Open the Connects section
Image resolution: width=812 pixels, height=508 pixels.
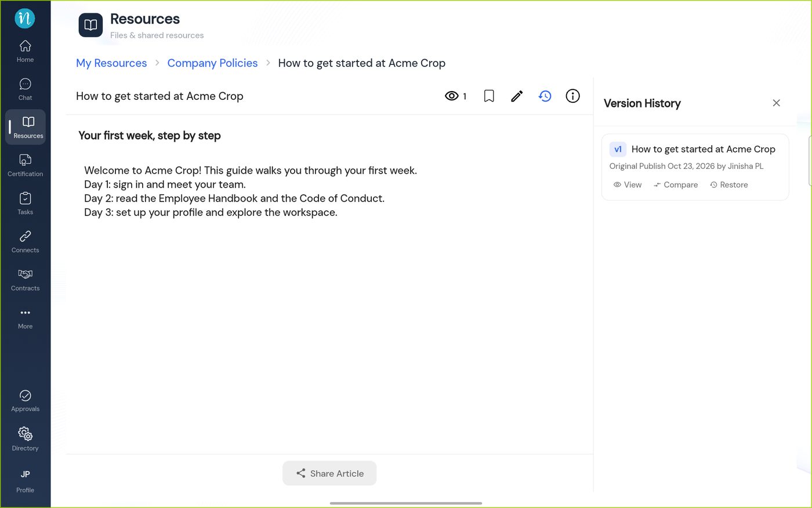click(25, 242)
